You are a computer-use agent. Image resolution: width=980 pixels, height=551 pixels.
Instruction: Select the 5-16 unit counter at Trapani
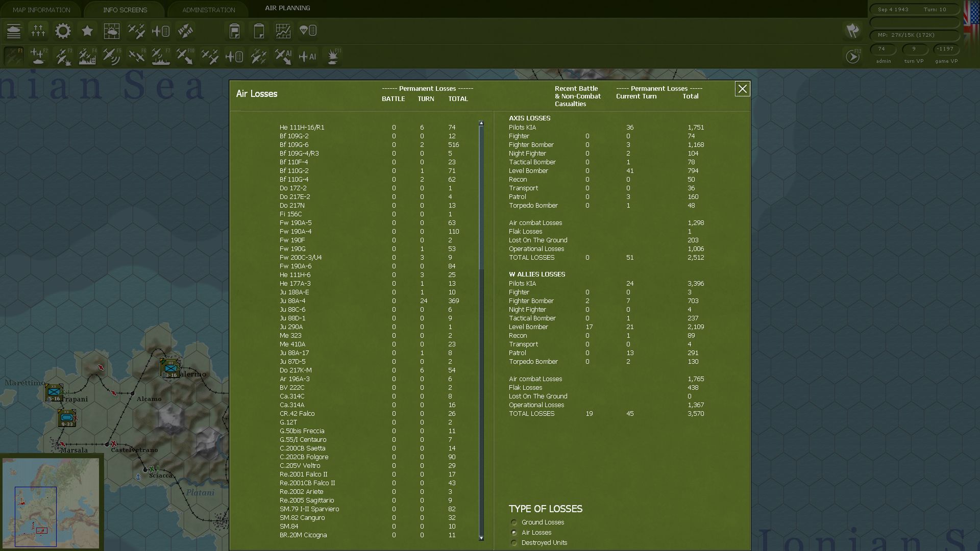pyautogui.click(x=54, y=393)
